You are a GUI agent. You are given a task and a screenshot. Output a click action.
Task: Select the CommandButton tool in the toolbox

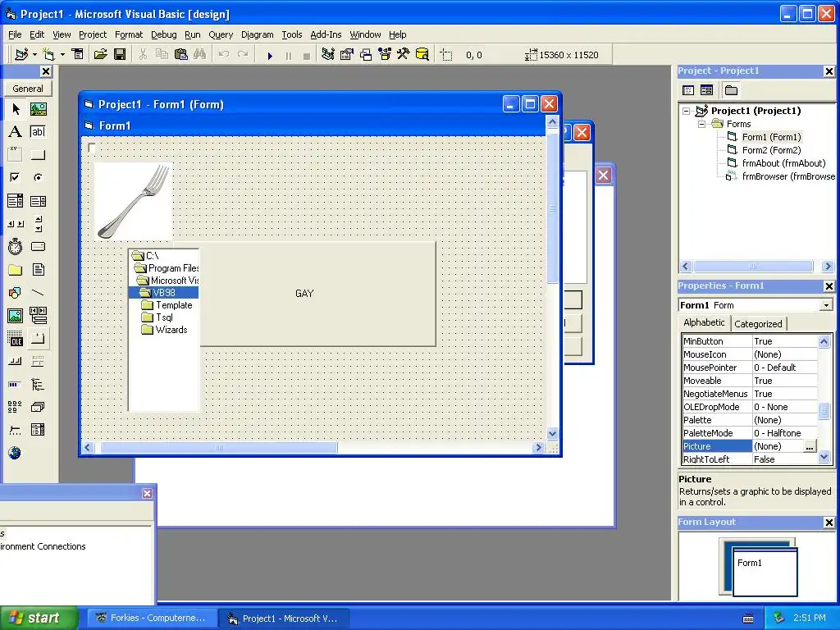point(38,155)
